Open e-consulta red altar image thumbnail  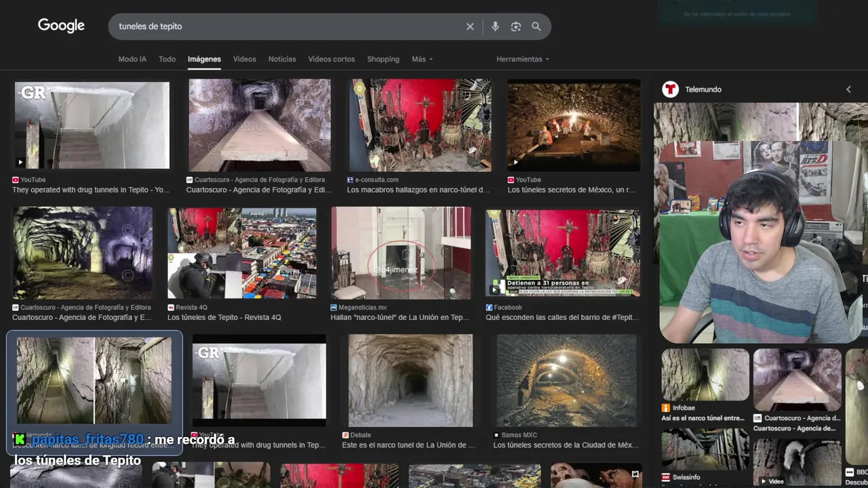[x=420, y=125]
